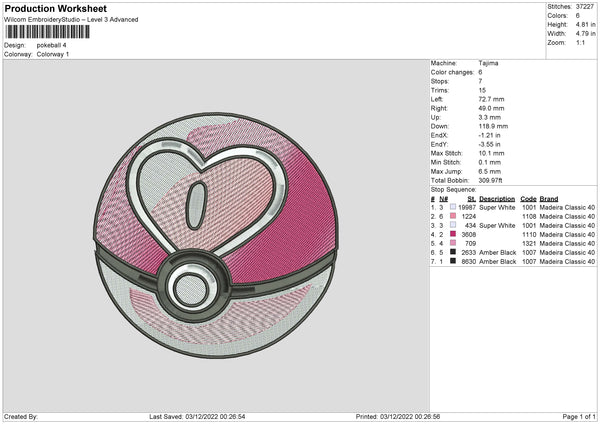Click the Brand column header

[x=549, y=199]
